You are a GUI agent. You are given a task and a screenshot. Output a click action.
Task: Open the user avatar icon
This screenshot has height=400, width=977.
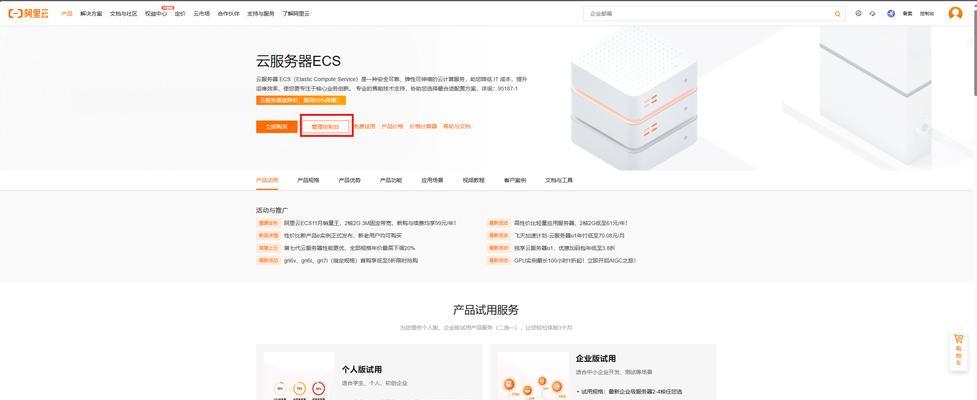[x=955, y=13]
